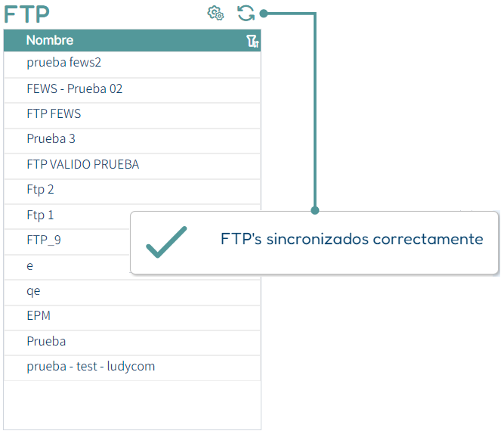Select the "prueba fews2" row
The image size is (504, 434).
tap(132, 64)
